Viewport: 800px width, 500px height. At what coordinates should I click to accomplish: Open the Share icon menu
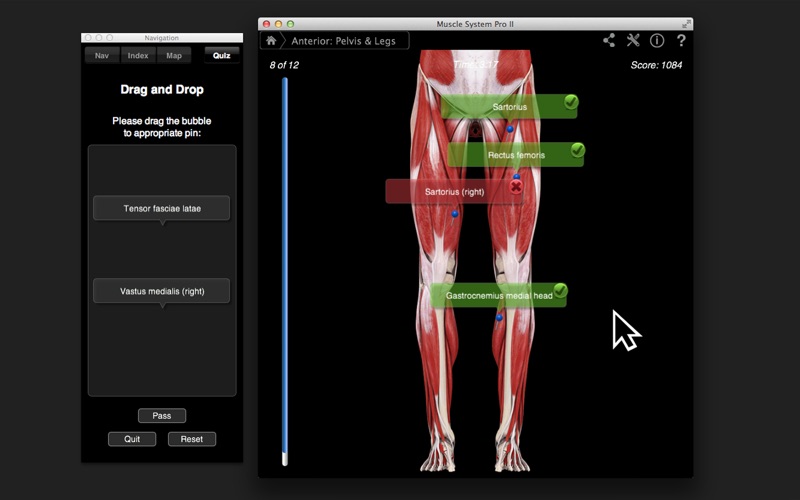pyautogui.click(x=609, y=41)
